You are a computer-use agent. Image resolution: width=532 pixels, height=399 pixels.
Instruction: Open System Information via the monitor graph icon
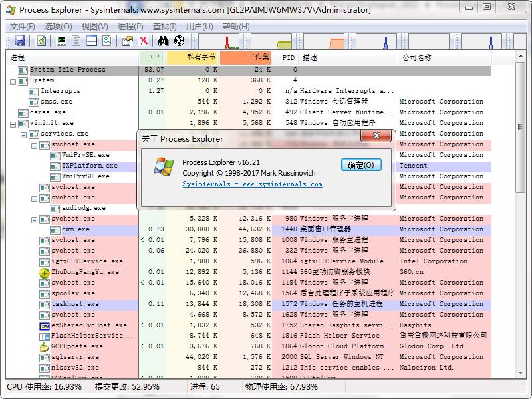click(62, 41)
